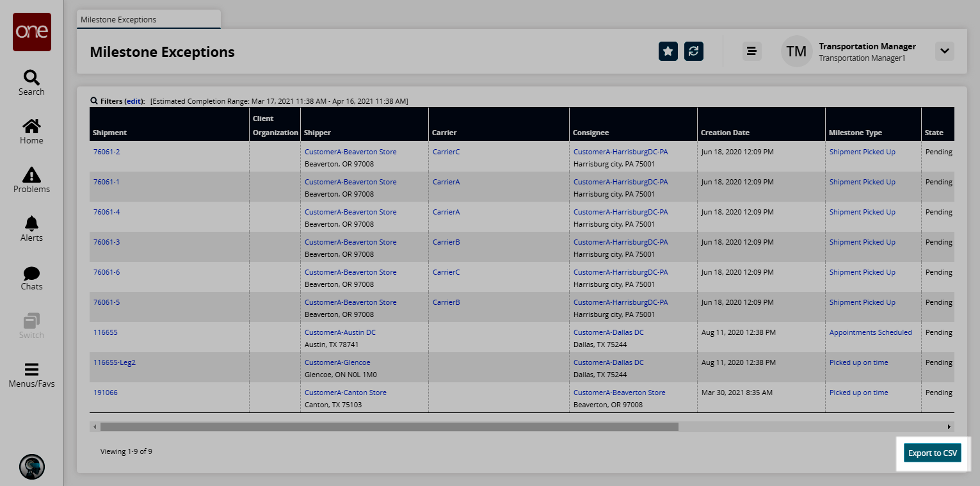Click the horizontal scrollbar thumb
The width and height of the screenshot is (980, 486).
tap(389, 426)
